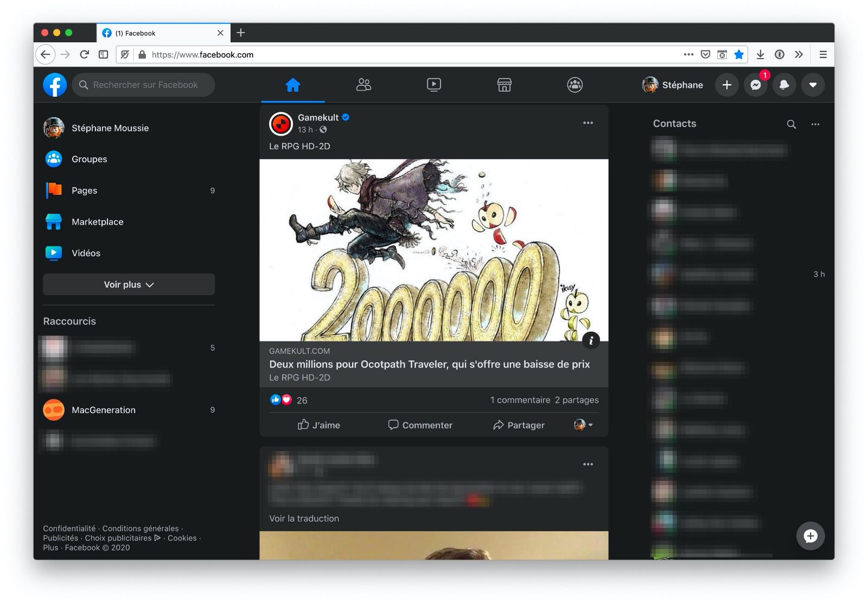
Task: Open the page actions ellipsis in URL bar
Action: pos(688,54)
